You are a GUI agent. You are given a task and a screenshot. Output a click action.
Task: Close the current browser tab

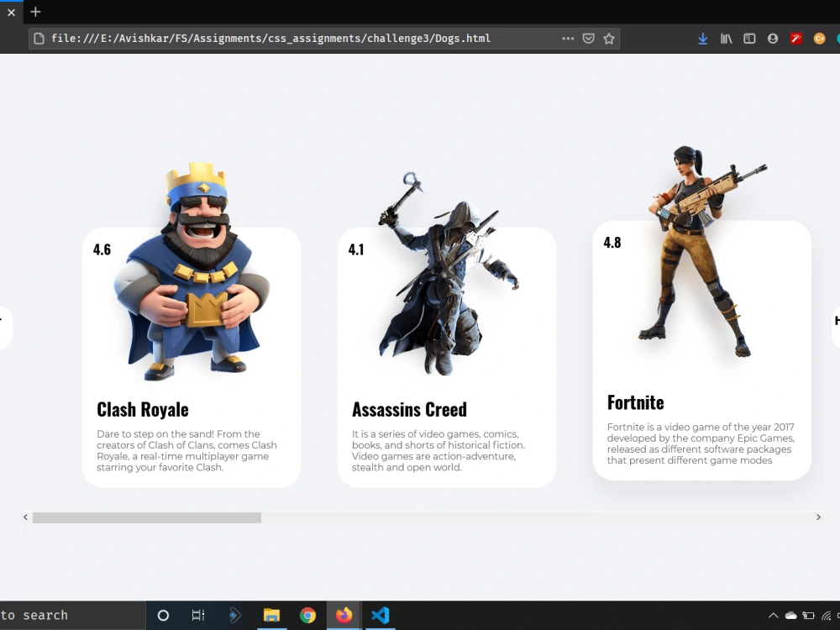pos(11,12)
